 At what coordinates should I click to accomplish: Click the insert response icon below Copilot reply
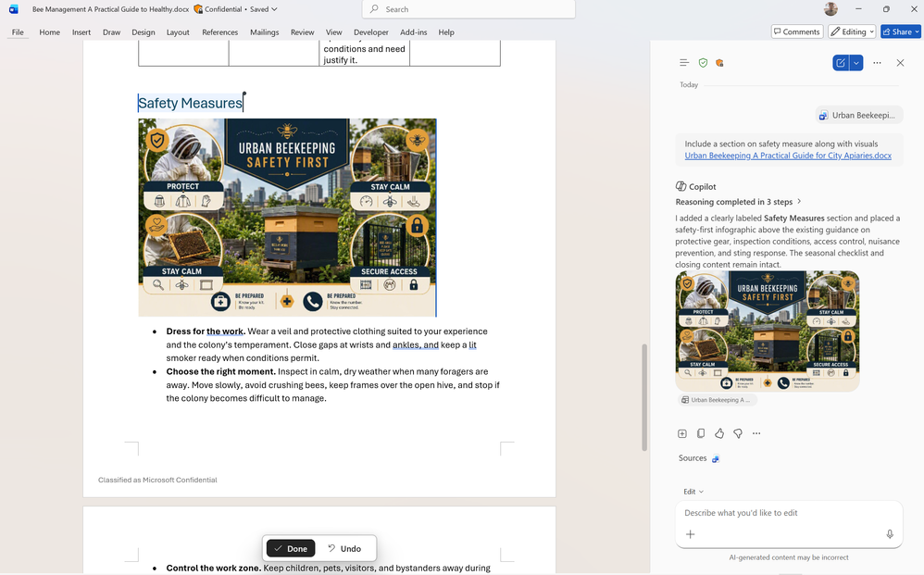pyautogui.click(x=681, y=433)
